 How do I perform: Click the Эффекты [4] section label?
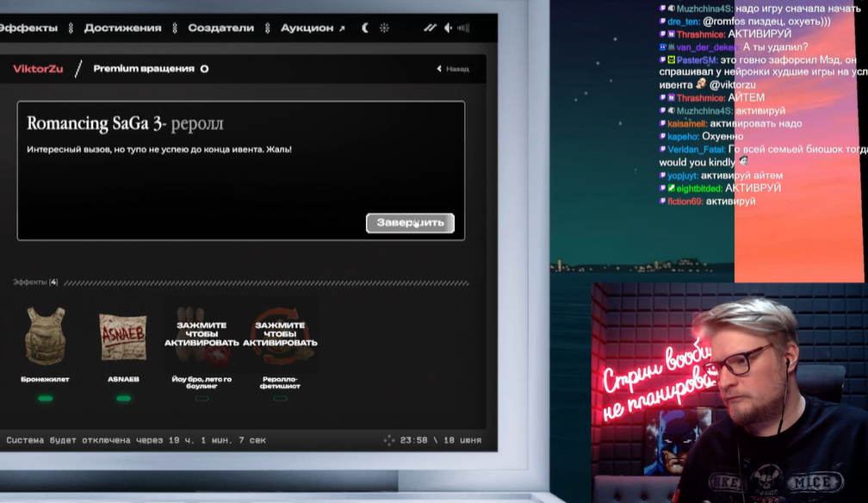click(x=34, y=282)
